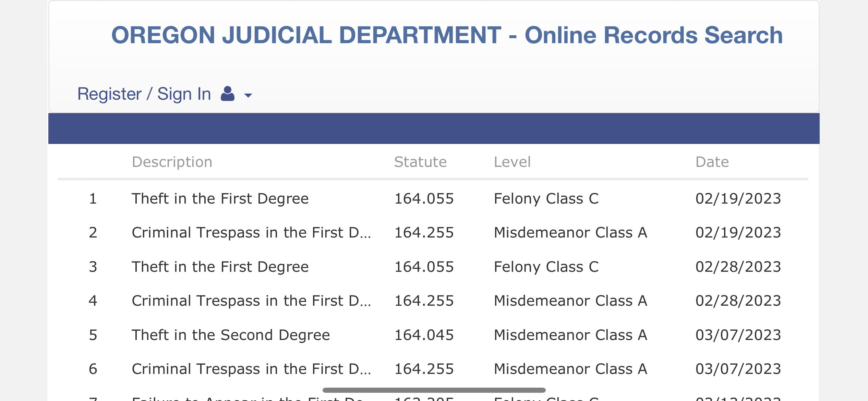This screenshot has width=868, height=401.
Task: Click row 6 Criminal Trespass description
Action: coord(251,369)
